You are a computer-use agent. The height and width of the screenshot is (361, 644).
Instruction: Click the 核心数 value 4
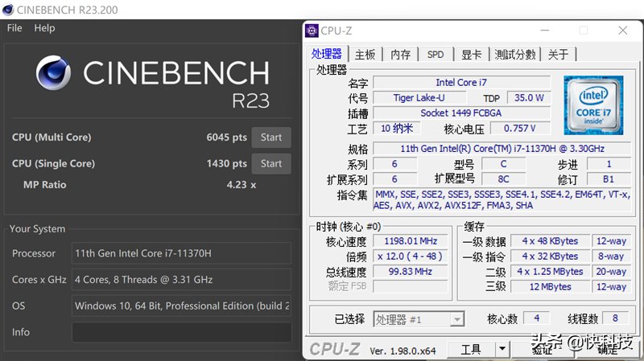[537, 318]
